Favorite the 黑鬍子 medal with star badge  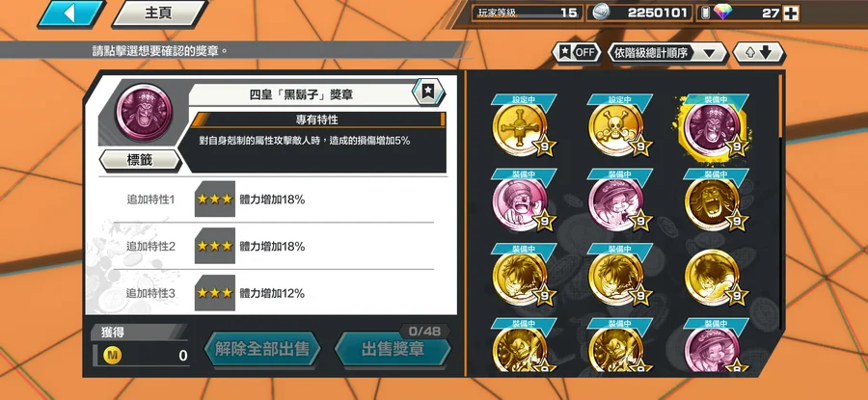(428, 92)
